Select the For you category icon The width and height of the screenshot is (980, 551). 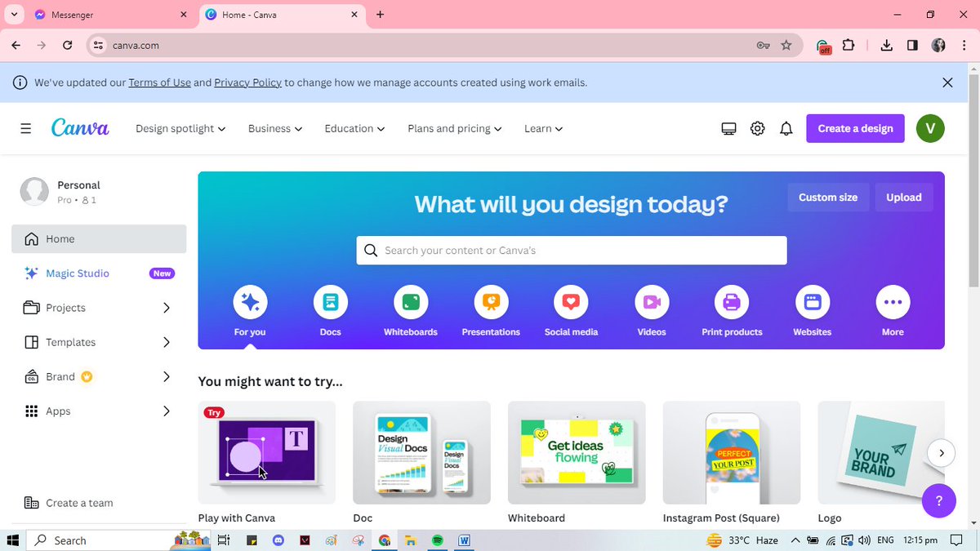[250, 303]
